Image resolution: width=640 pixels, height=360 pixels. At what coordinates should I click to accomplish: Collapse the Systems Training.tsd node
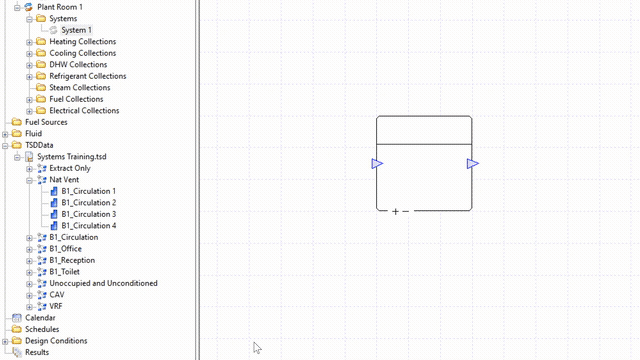point(17,157)
